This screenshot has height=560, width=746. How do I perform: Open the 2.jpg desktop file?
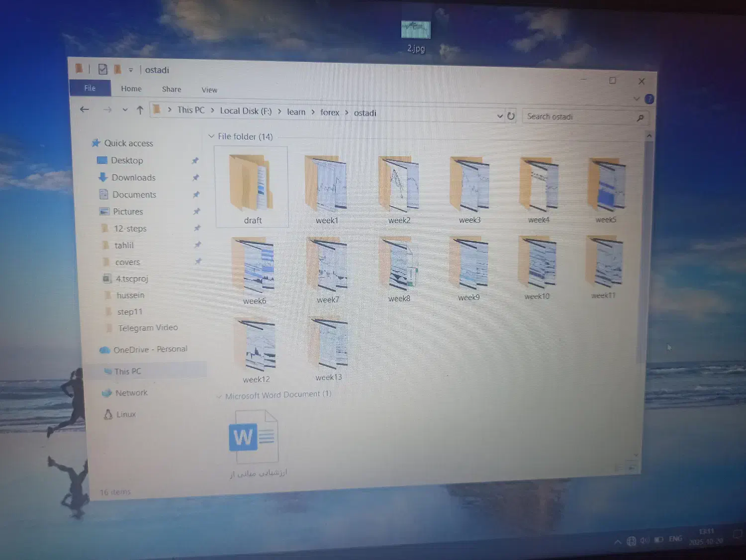pyautogui.click(x=416, y=31)
